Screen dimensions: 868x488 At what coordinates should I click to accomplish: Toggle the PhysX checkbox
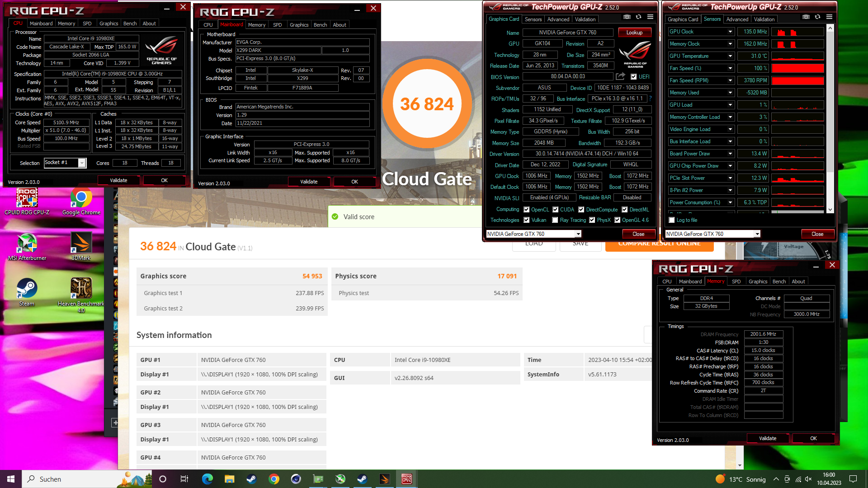[592, 220]
